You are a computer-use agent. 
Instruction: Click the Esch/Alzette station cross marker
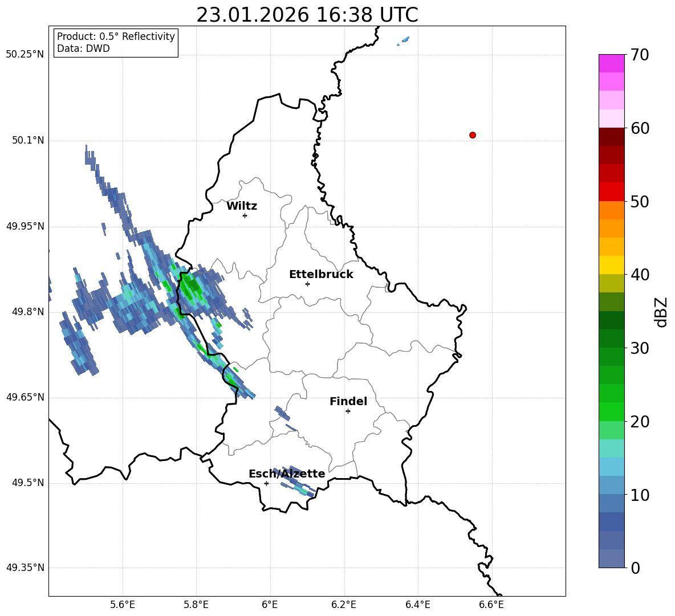coord(266,483)
